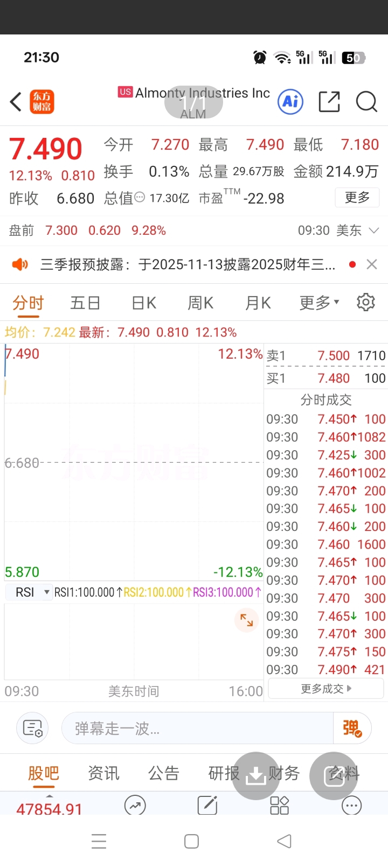Viewport: 388px width, 868px height.
Task: Tap the write post pencil icon
Action: click(207, 805)
